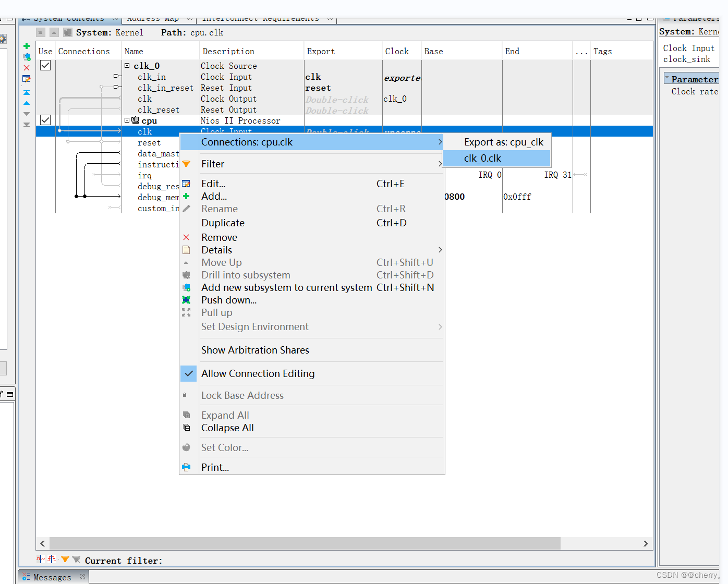Click the left arrow of the horizontal scrollbar

coord(43,543)
